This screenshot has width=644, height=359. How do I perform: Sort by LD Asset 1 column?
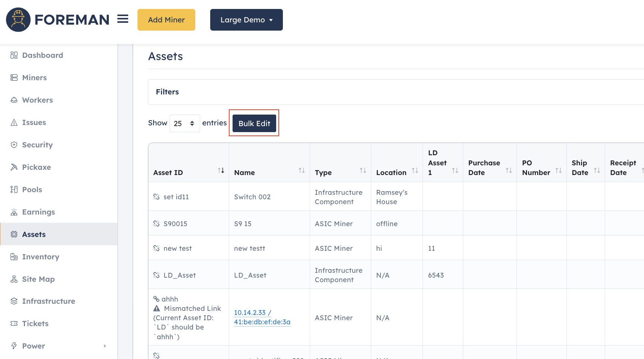point(455,171)
